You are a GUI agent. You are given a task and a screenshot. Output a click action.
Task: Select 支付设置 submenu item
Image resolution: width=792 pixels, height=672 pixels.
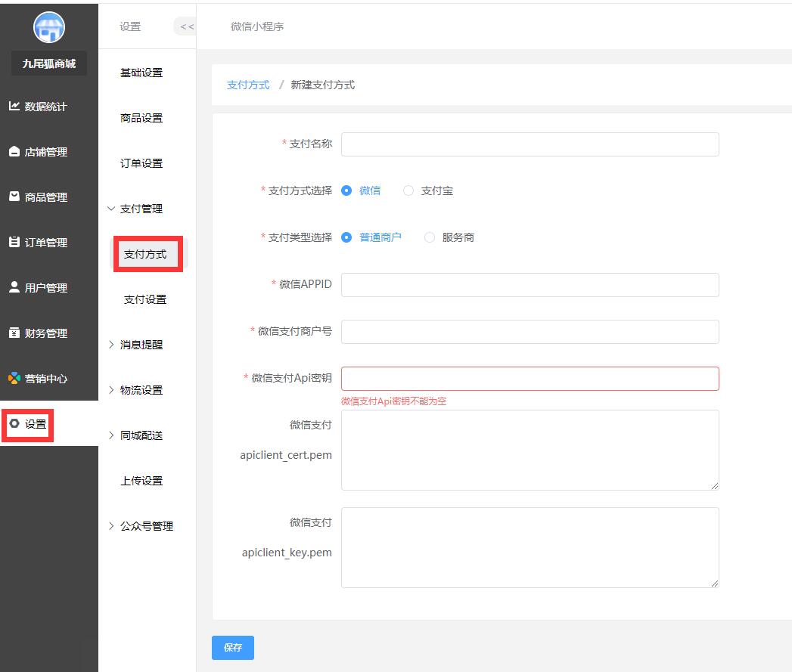tap(145, 299)
